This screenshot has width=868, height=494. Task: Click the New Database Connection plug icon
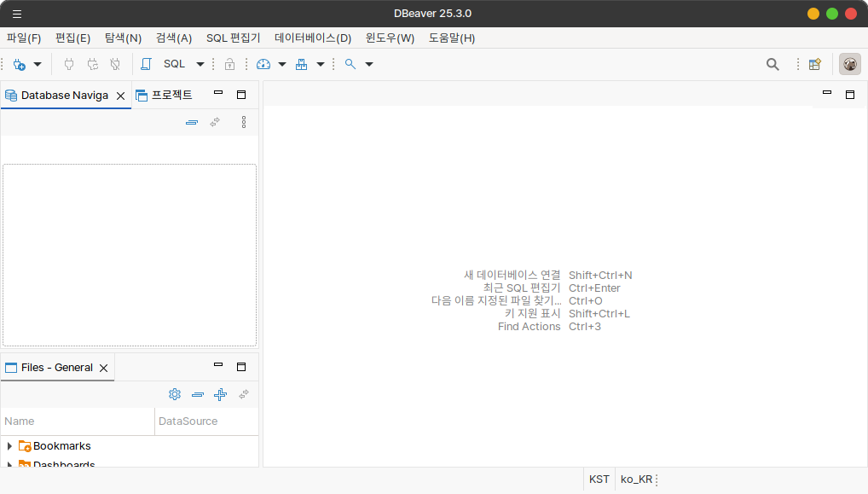tap(20, 64)
